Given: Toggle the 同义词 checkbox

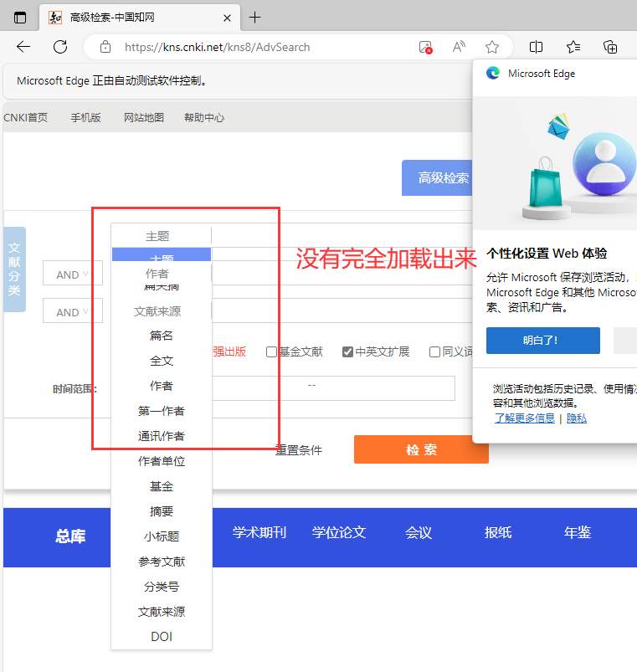Looking at the screenshot, I should tap(434, 352).
